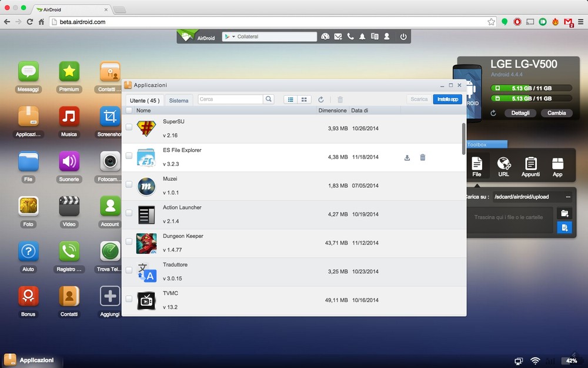588x368 pixels.
Task: Select the URL tab in Toolbox
Action: coord(503,166)
